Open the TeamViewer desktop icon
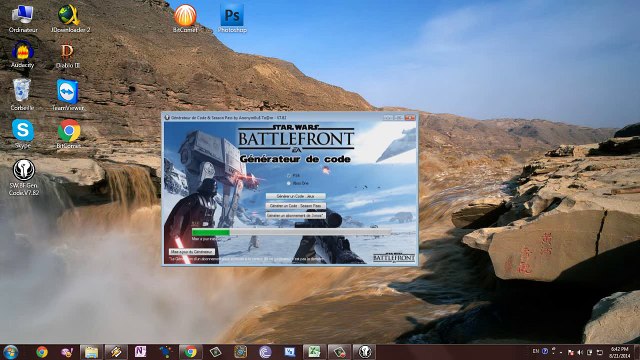This screenshot has height=360, width=640. 67,95
